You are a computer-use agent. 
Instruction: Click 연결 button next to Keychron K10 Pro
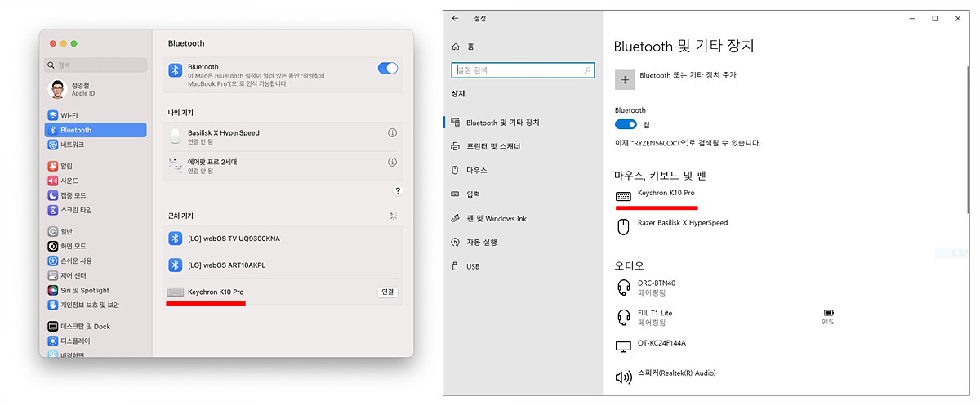point(388,292)
